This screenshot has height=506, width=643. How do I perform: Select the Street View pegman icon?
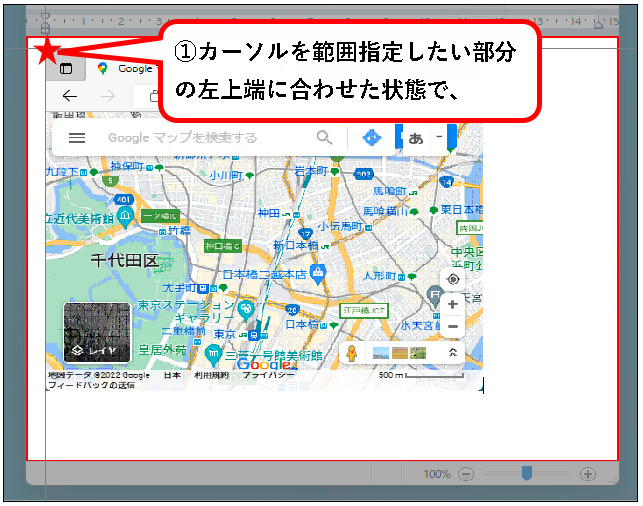(351, 353)
